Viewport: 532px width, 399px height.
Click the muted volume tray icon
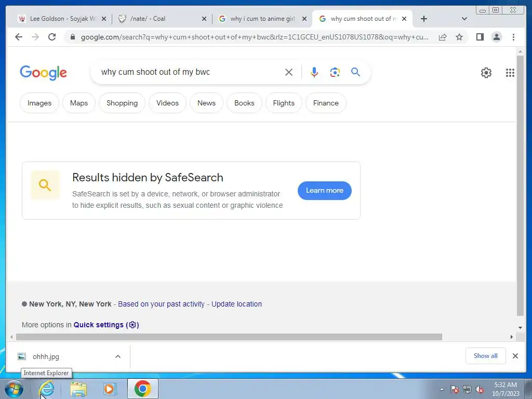pyautogui.click(x=480, y=390)
